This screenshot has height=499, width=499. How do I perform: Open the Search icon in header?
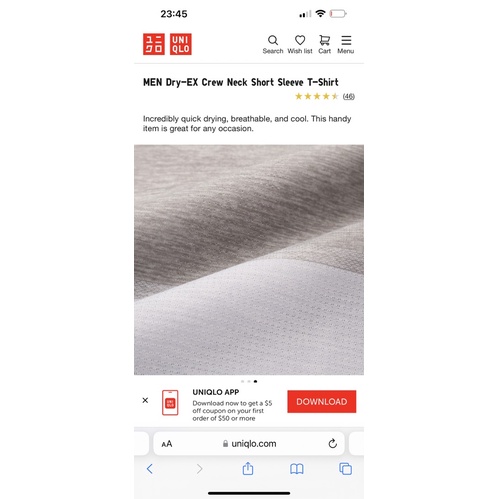point(273,44)
